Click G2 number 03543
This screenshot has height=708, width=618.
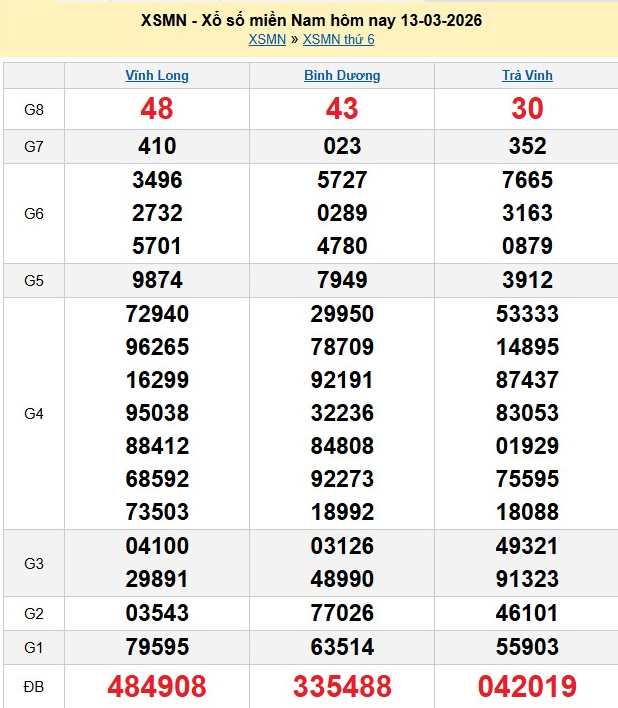[157, 613]
